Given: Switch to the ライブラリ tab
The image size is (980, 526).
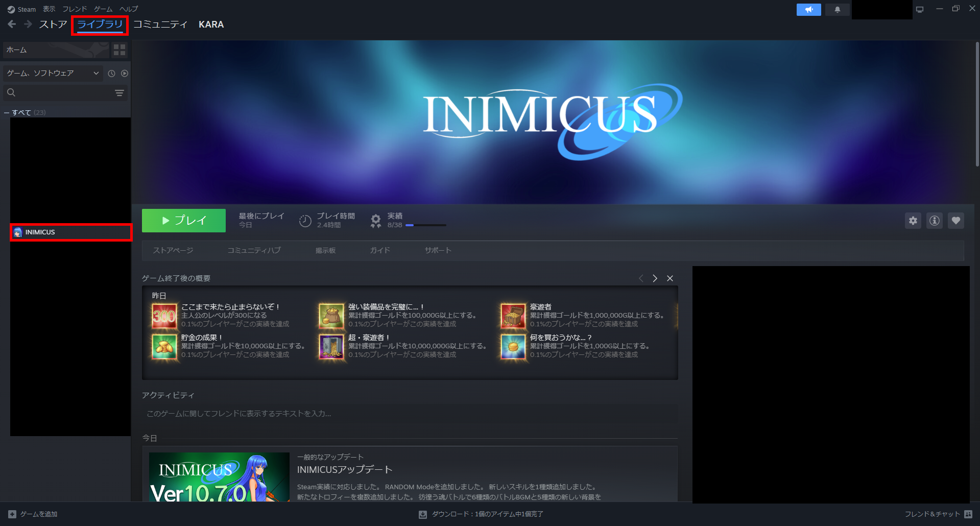Looking at the screenshot, I should tap(100, 25).
